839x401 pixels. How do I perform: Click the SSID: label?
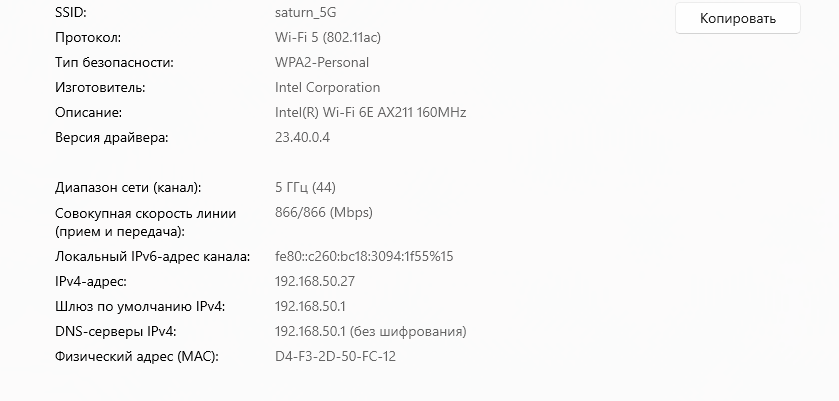(71, 13)
